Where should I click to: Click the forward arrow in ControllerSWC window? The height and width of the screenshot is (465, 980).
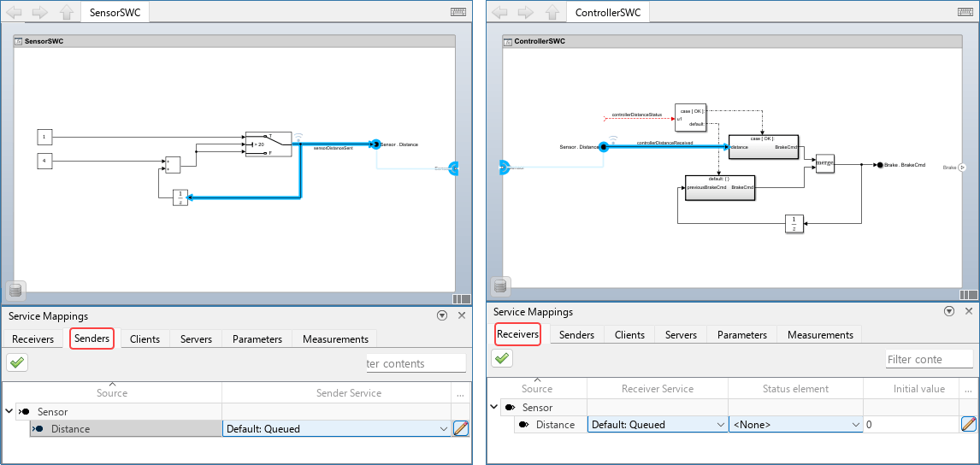click(526, 12)
